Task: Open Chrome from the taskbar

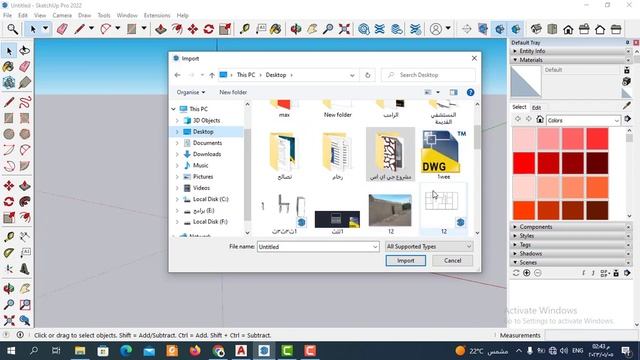Action: 218,351
